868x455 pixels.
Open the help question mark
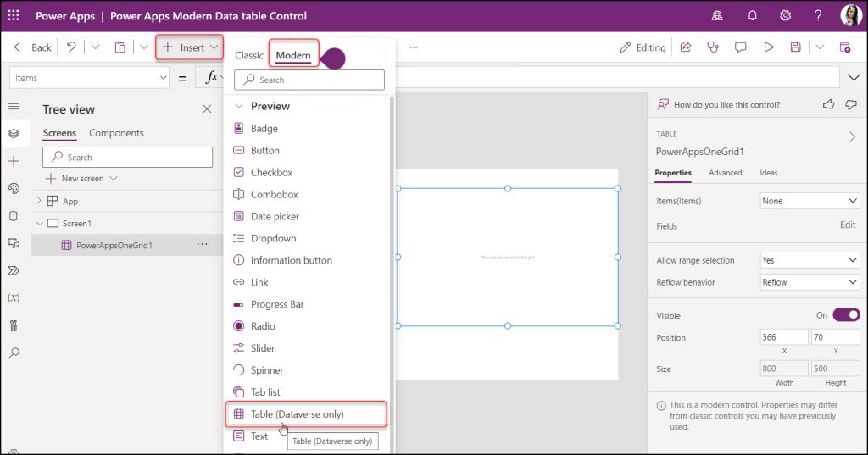click(818, 15)
